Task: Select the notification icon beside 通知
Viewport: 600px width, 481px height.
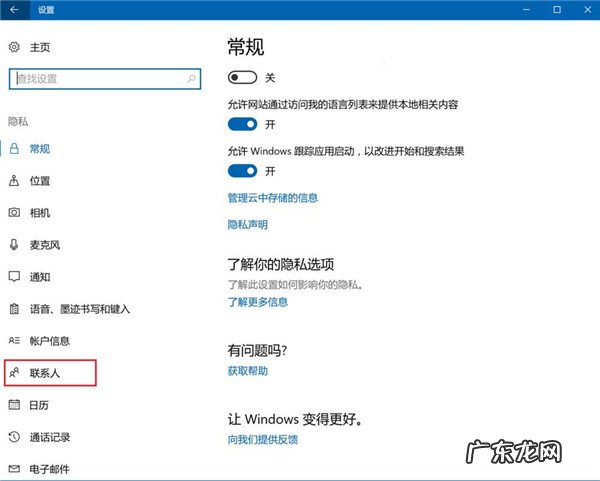Action: point(14,277)
